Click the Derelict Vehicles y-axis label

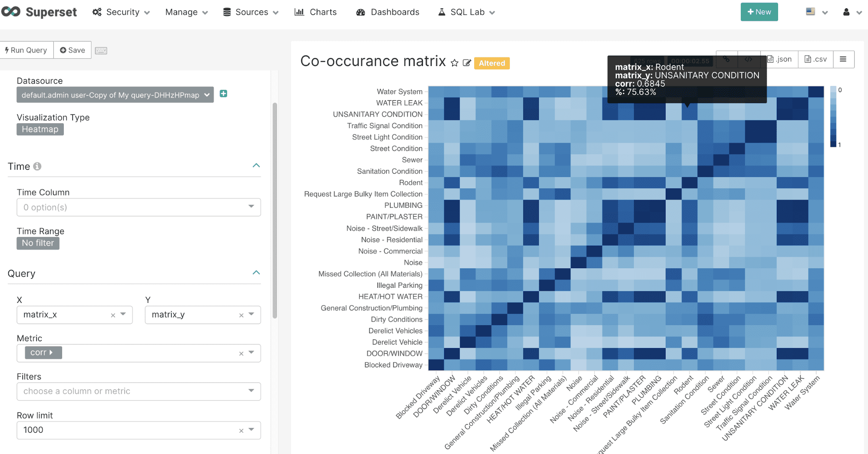point(395,331)
